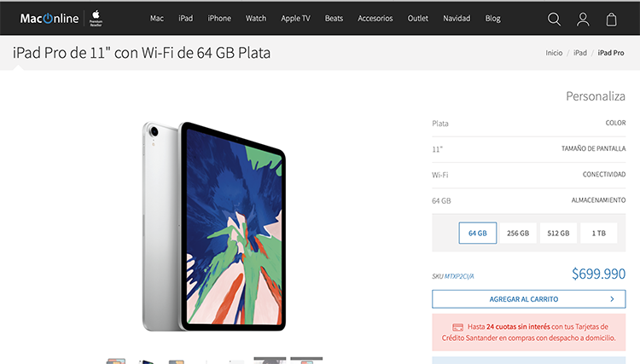Expand the TAMAÑO DE PANTALLA row
The height and width of the screenshot is (364, 640).
coord(528,149)
